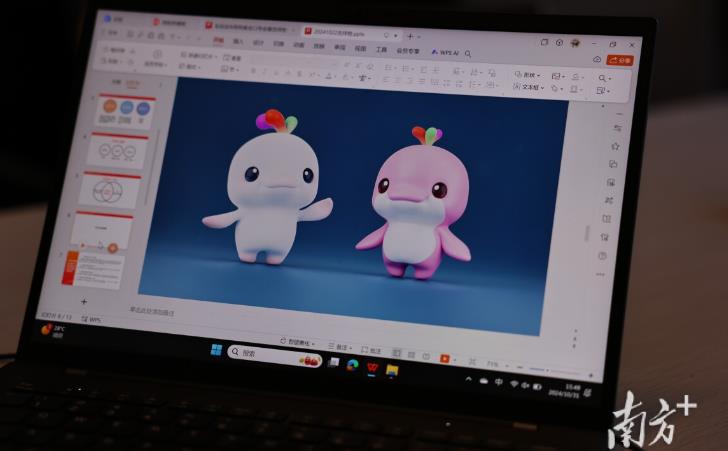Select the first slide thumbnail
This screenshot has height=451, width=728.
coord(125,109)
